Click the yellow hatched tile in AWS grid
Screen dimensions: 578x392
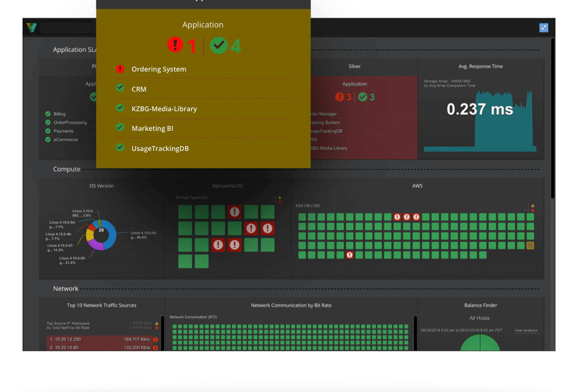530,245
